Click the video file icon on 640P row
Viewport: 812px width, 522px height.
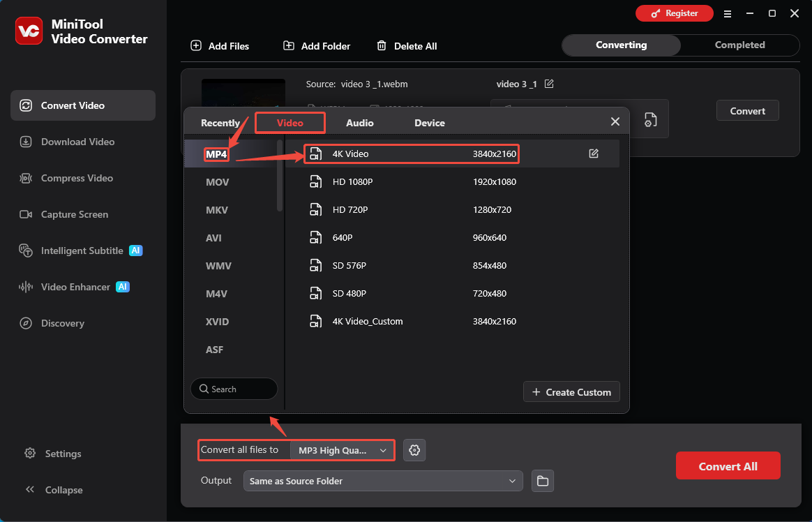tap(315, 237)
